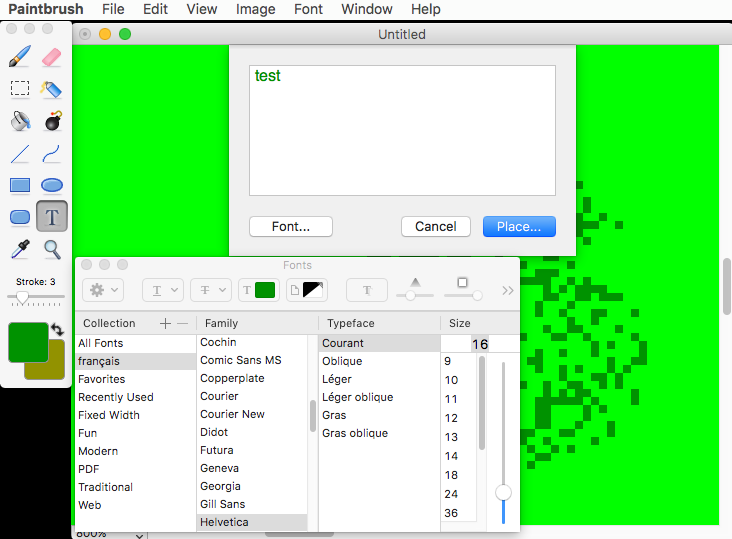Select the Paintbrush tool

pos(20,56)
